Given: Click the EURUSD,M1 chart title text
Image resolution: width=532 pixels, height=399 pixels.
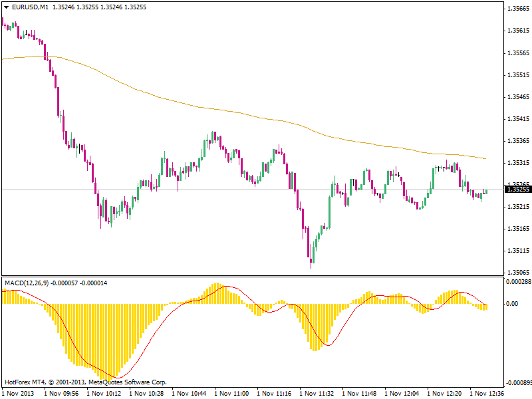Looking at the screenshot, I should [30, 7].
